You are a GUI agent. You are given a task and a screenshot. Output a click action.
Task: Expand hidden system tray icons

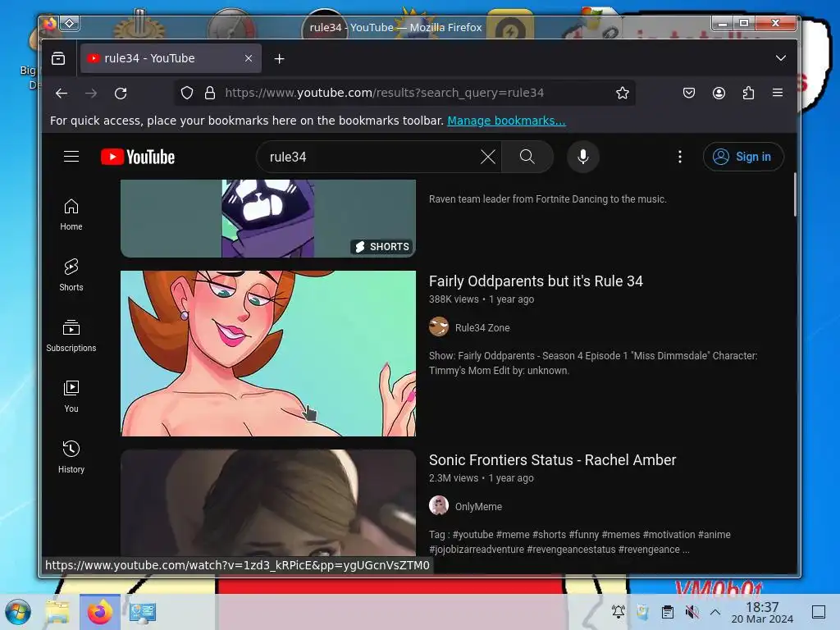point(715,612)
